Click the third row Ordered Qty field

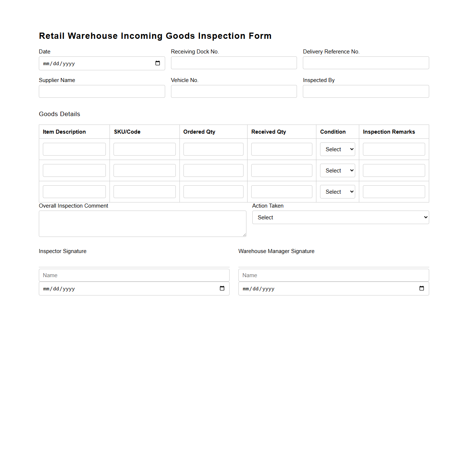[213, 191]
